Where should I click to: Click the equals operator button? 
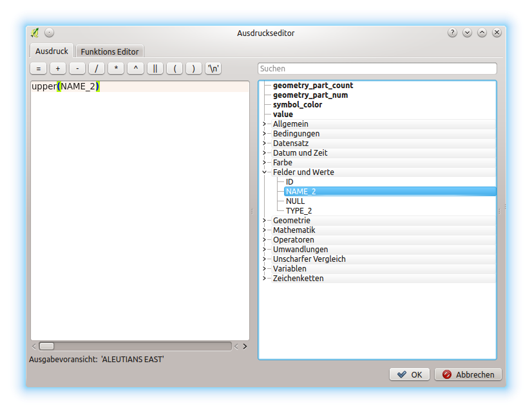click(x=39, y=68)
